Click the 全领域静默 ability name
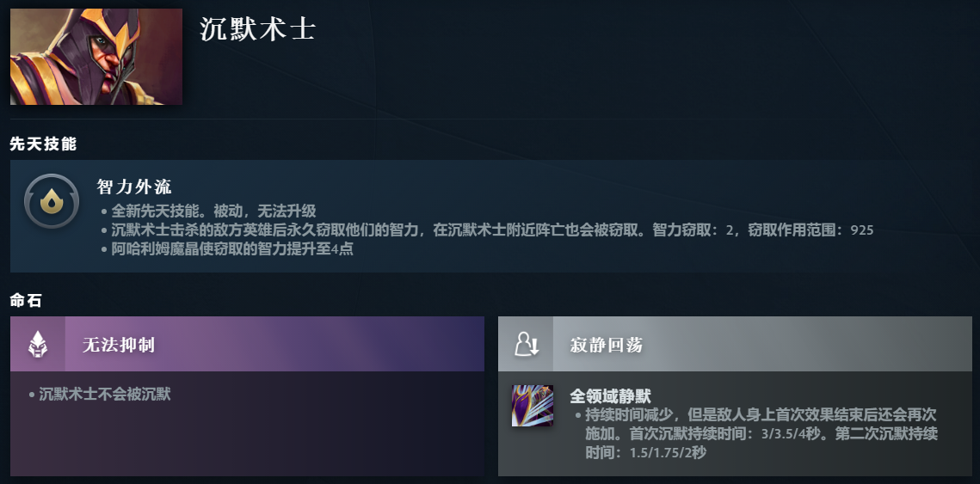The height and width of the screenshot is (484, 980). (x=610, y=396)
